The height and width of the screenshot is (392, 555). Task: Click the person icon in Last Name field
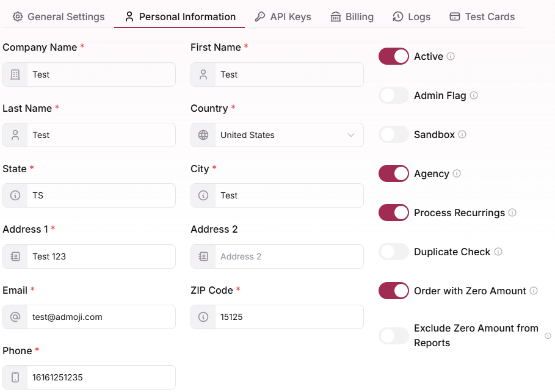15,135
